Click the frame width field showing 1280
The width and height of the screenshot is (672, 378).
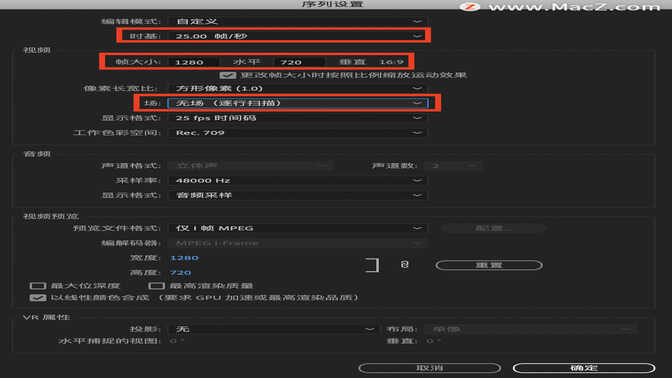coord(193,62)
